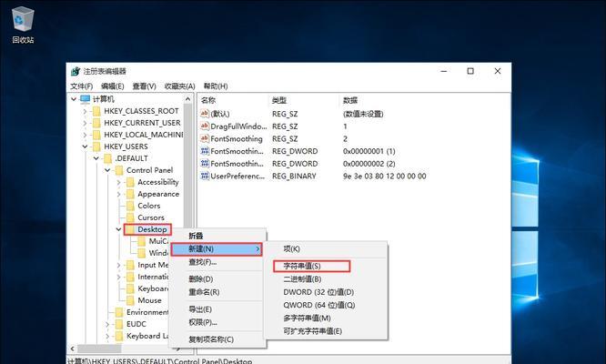The width and height of the screenshot is (606, 364).
Task: Click the Cursors folder icon
Action: (131, 217)
